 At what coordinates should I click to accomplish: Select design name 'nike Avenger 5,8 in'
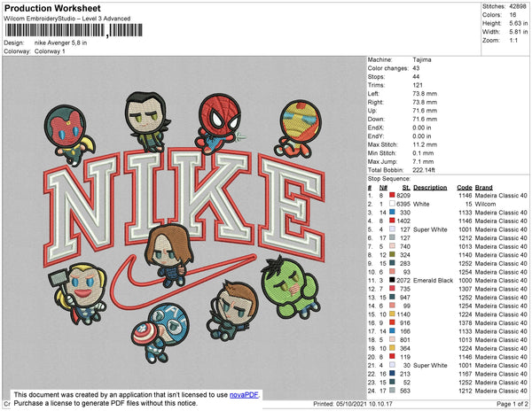pos(60,43)
